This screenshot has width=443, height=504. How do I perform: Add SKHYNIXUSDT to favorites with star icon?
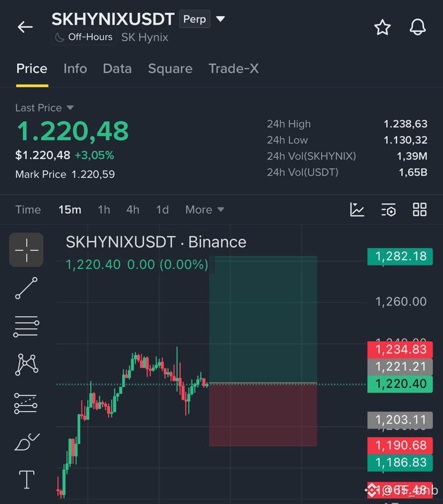pyautogui.click(x=383, y=27)
